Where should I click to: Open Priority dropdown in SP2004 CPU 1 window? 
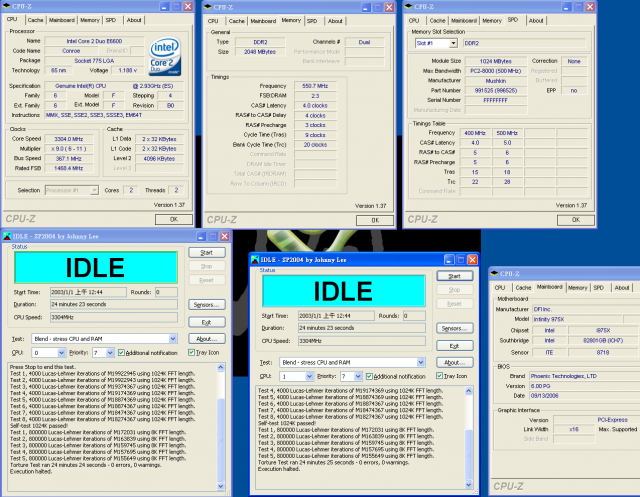click(x=358, y=376)
